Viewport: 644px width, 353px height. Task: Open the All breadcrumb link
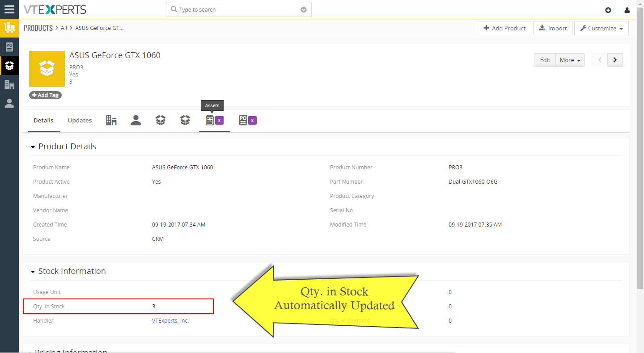coord(64,28)
